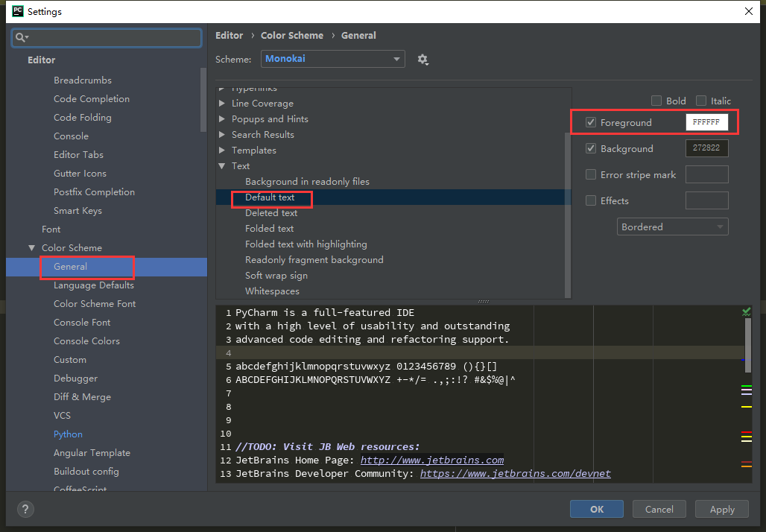Select Background in readonly files
This screenshot has width=766, height=532.
[x=307, y=181]
